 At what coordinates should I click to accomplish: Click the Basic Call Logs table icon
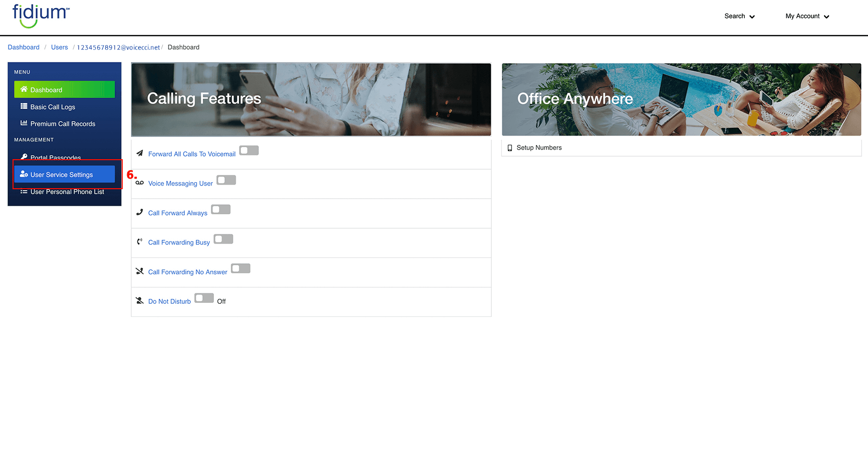coord(24,107)
